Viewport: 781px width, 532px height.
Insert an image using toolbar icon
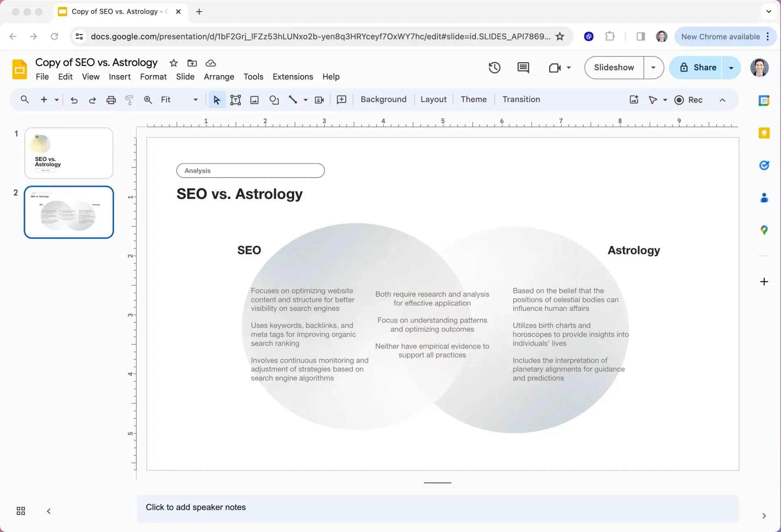[254, 100]
